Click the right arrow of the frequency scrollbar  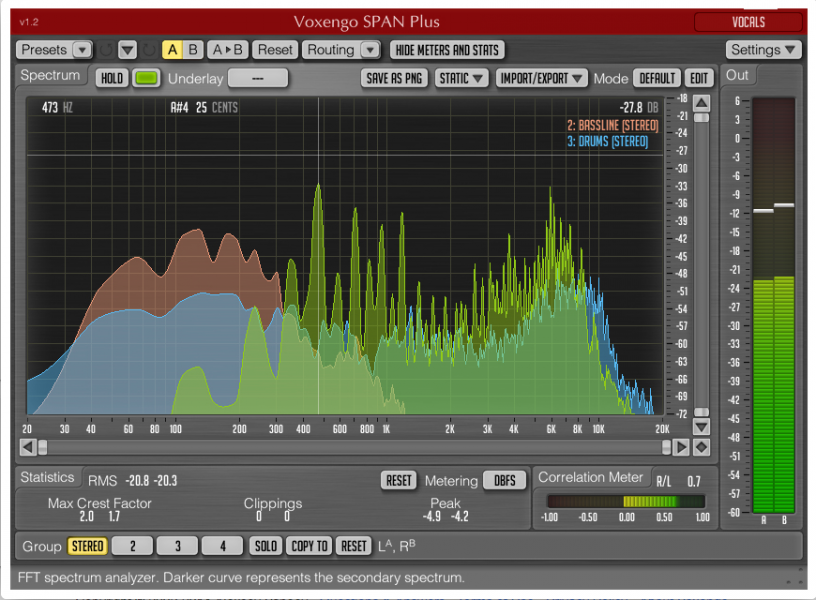[681, 447]
